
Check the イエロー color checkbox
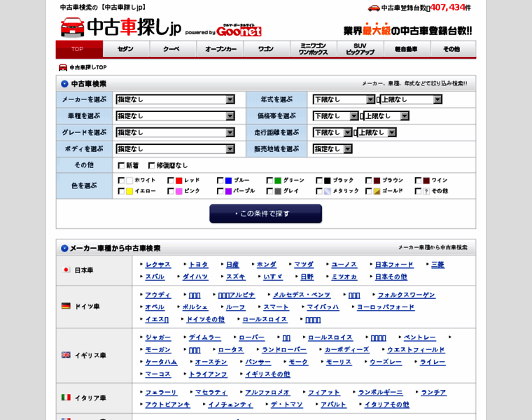click(x=121, y=191)
